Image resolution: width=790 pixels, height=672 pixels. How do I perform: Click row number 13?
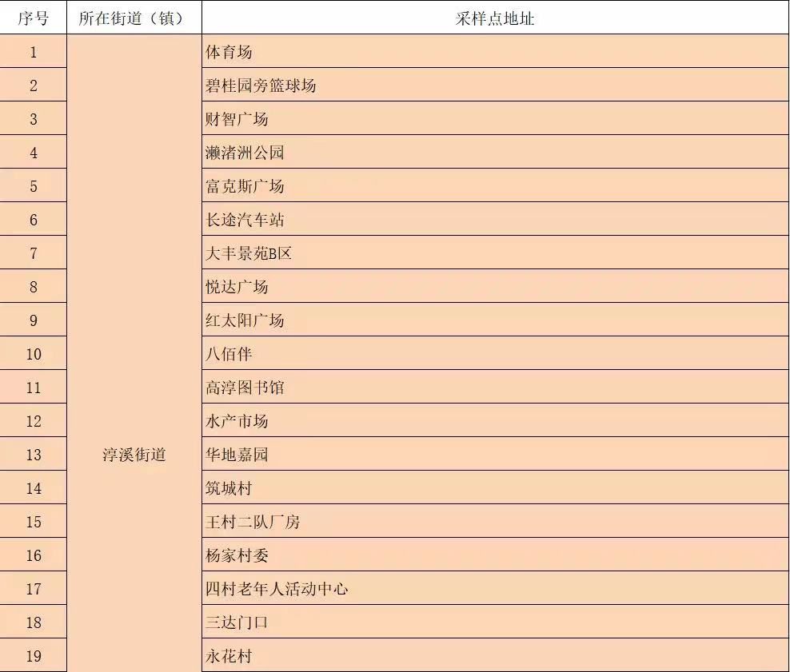(34, 454)
